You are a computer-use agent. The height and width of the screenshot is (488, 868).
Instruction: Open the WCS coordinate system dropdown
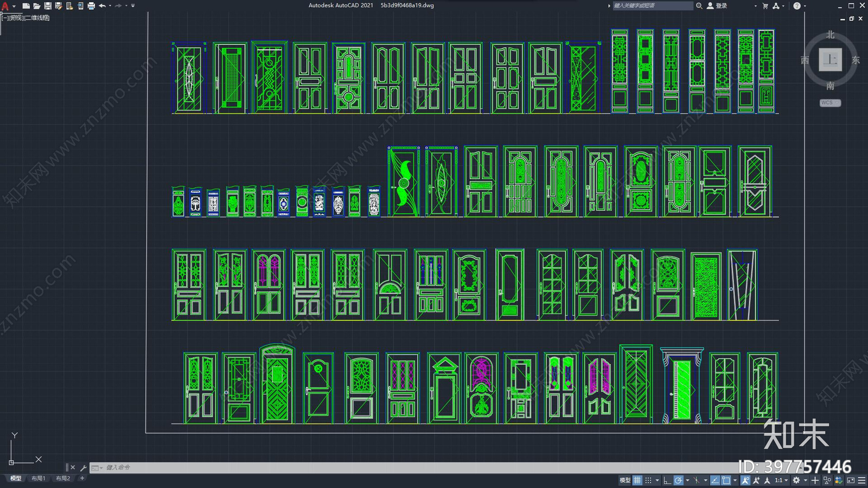830,102
